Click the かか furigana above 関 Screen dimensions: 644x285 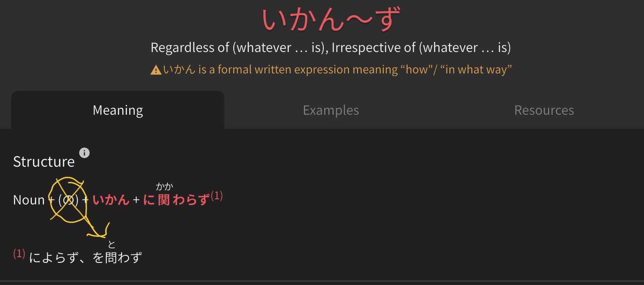[164, 187]
